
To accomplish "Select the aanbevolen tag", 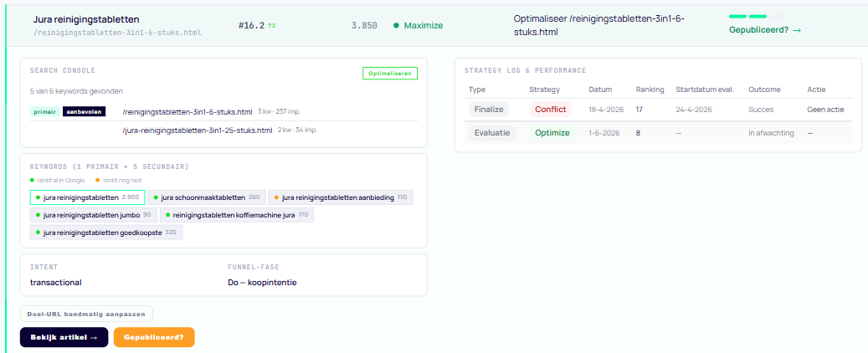I will coord(85,112).
